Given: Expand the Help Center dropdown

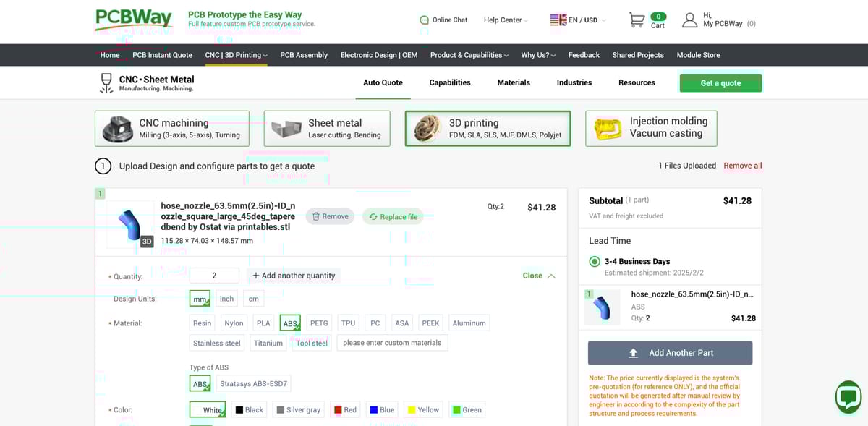Looking at the screenshot, I should pos(506,20).
